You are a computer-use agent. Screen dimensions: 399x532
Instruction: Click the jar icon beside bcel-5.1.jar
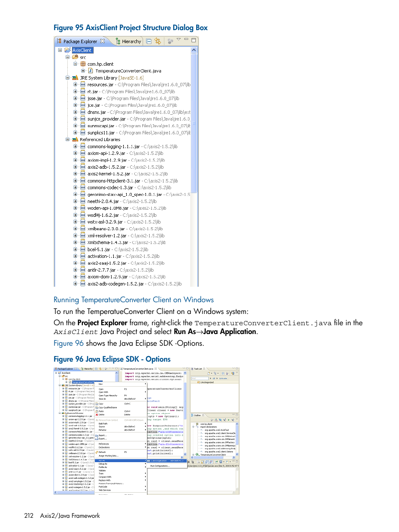(83, 249)
